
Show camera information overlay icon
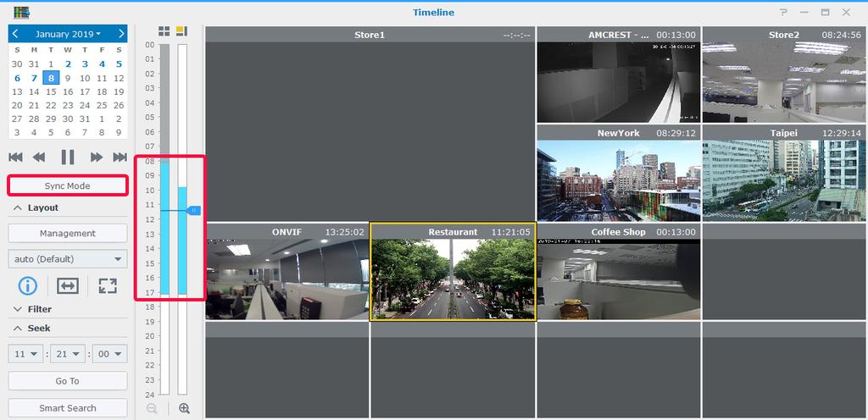click(x=28, y=285)
